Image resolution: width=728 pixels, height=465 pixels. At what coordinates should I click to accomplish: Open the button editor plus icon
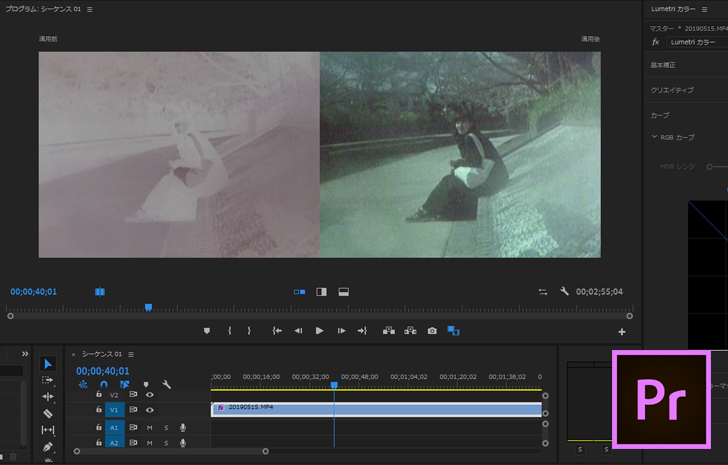pyautogui.click(x=622, y=332)
